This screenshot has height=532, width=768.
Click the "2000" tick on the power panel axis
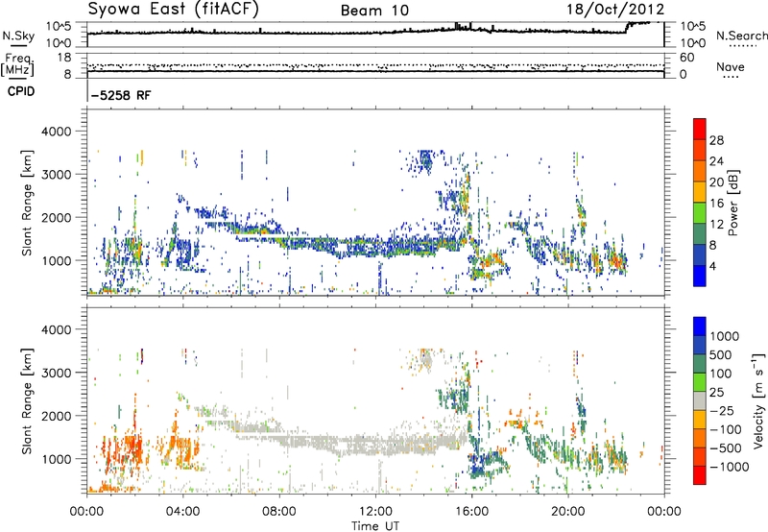click(x=56, y=217)
